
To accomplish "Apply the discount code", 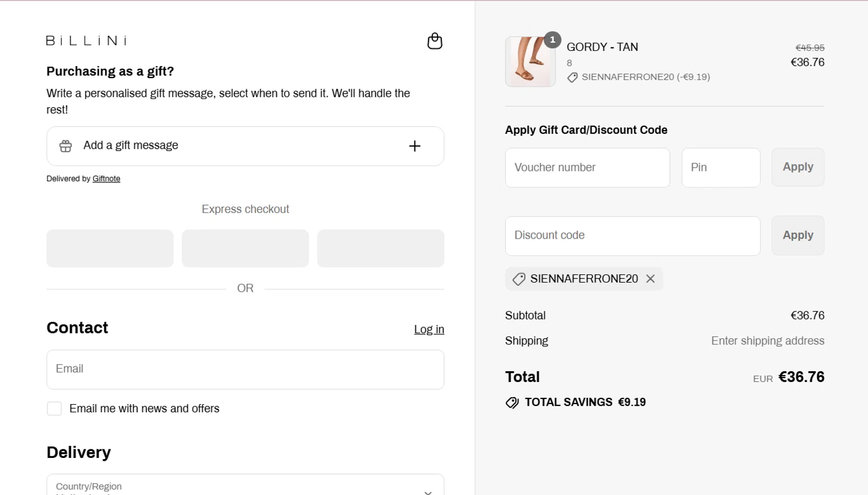I will pos(798,235).
